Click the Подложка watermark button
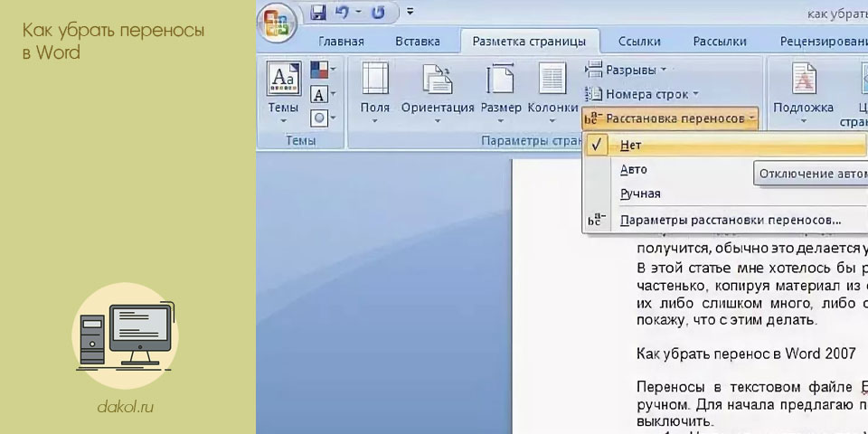The width and height of the screenshot is (868, 434). (x=803, y=92)
